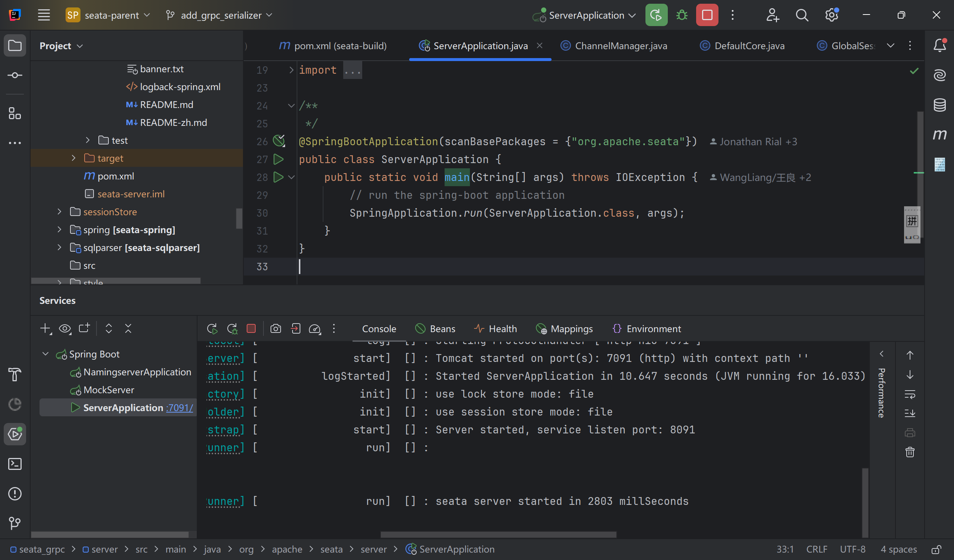Viewport: 954px width, 560px height.
Task: Click the thread dump camera icon in Services
Action: [276, 328]
